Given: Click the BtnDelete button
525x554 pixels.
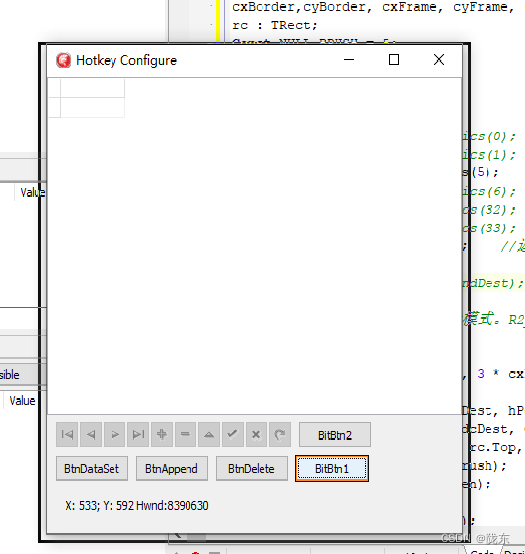Looking at the screenshot, I should click(252, 468).
